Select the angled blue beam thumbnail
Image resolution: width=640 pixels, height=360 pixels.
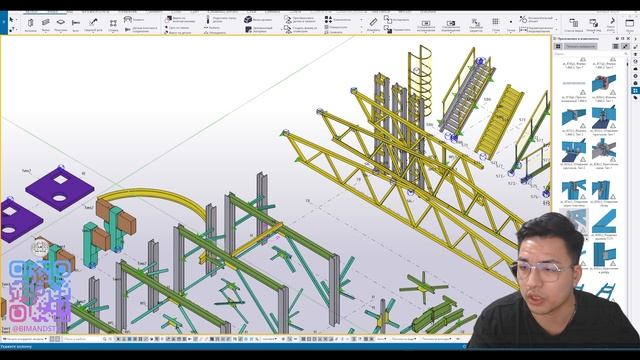[604, 222]
